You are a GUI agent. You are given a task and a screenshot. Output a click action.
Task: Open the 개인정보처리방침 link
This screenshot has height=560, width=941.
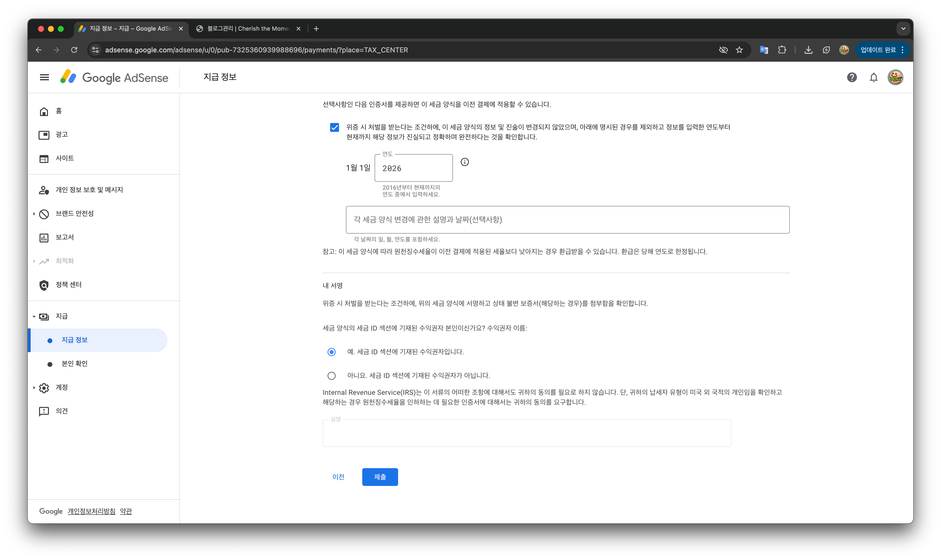click(91, 511)
